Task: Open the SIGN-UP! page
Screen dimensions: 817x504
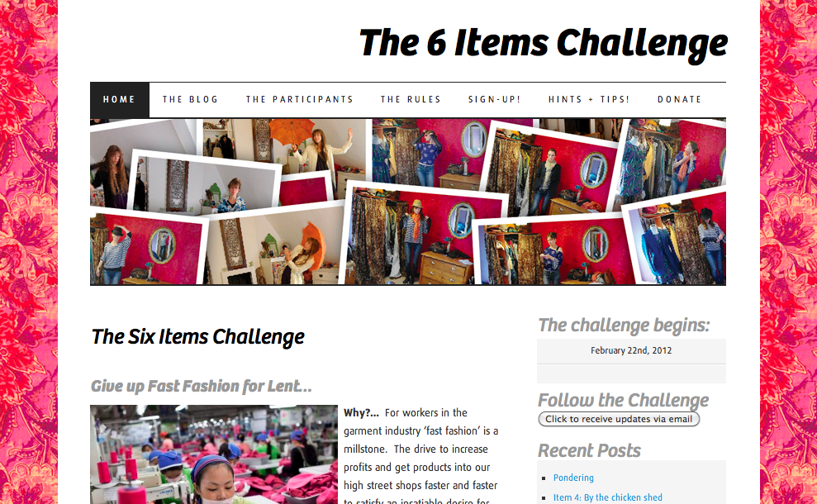Action: coord(495,99)
